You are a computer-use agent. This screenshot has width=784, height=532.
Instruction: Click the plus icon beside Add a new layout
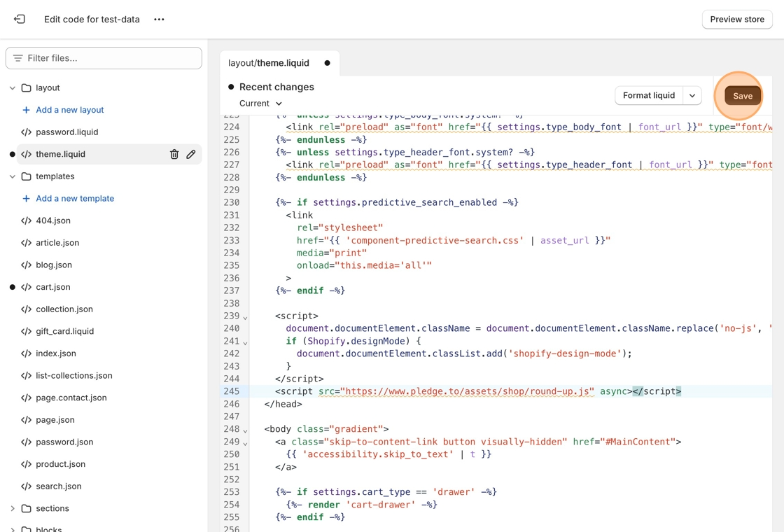[26, 109]
